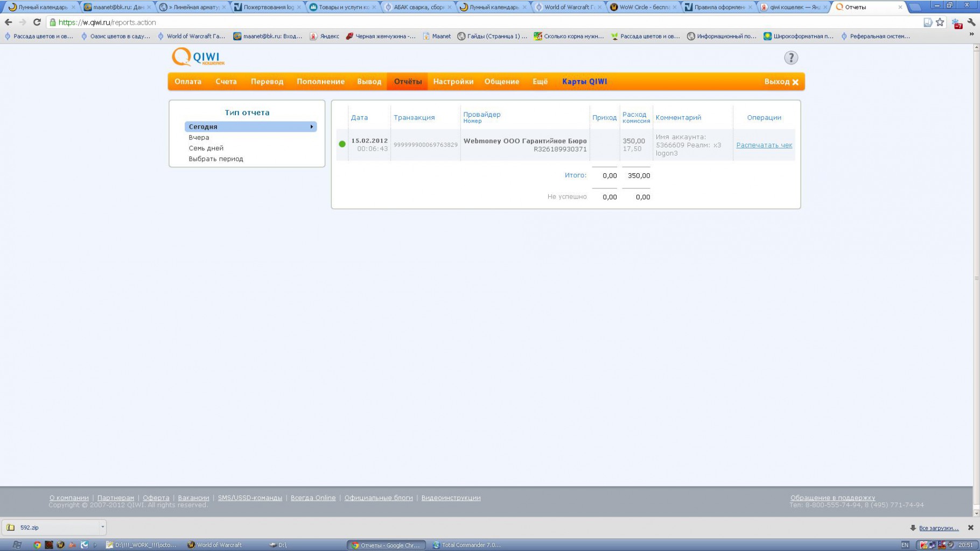Open the 592.zip download options arrow
The image size is (980, 551).
click(102, 527)
